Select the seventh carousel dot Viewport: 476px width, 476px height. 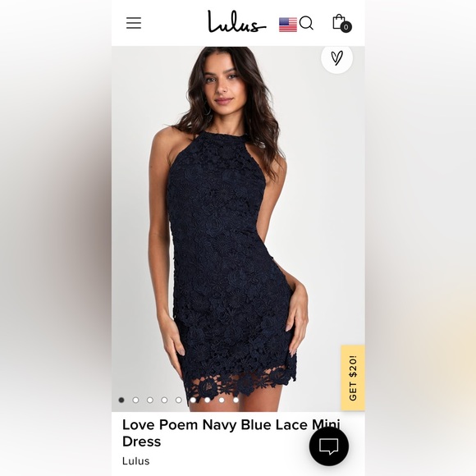pos(208,400)
